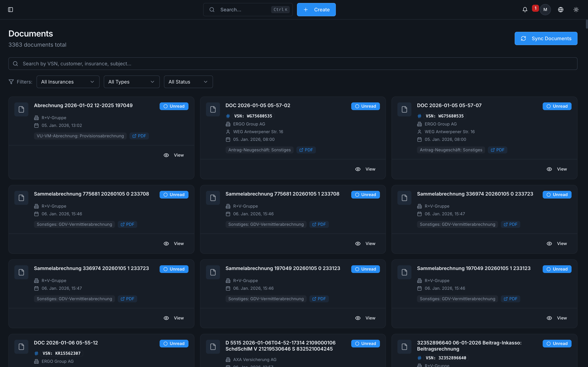Click the red notification count badge

point(535,8)
